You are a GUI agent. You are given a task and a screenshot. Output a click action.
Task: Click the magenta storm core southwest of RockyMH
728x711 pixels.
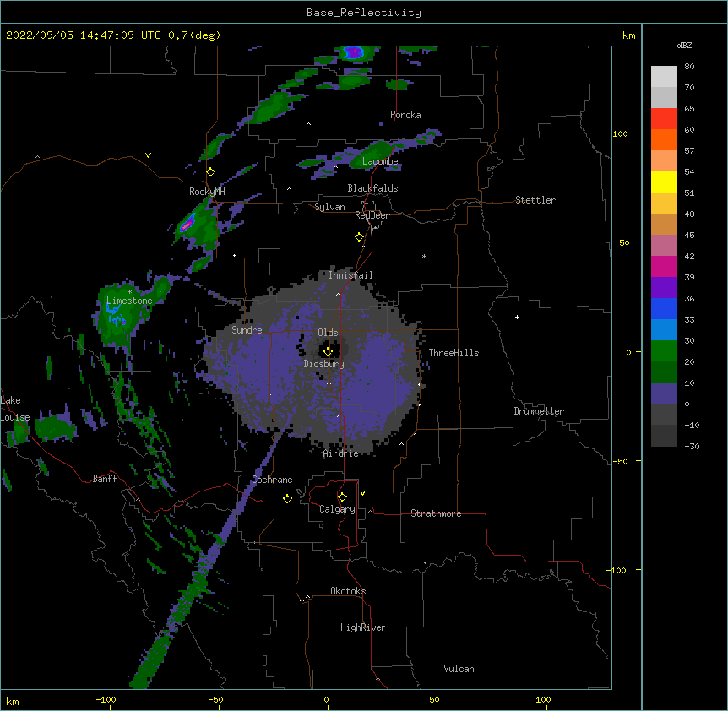click(x=187, y=225)
